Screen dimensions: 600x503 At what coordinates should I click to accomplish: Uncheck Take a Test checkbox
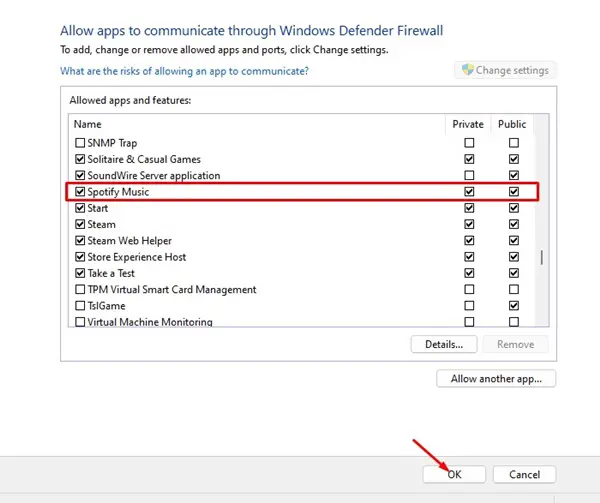[80, 273]
